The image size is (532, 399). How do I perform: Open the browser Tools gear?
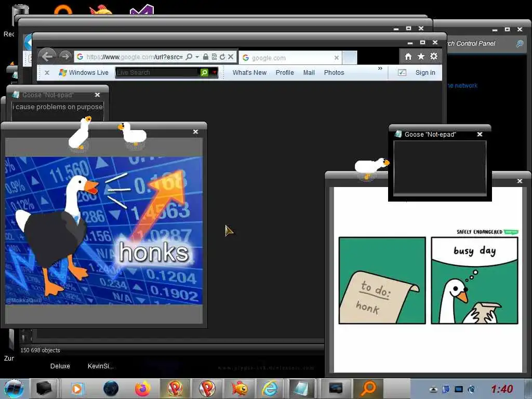coord(434,56)
